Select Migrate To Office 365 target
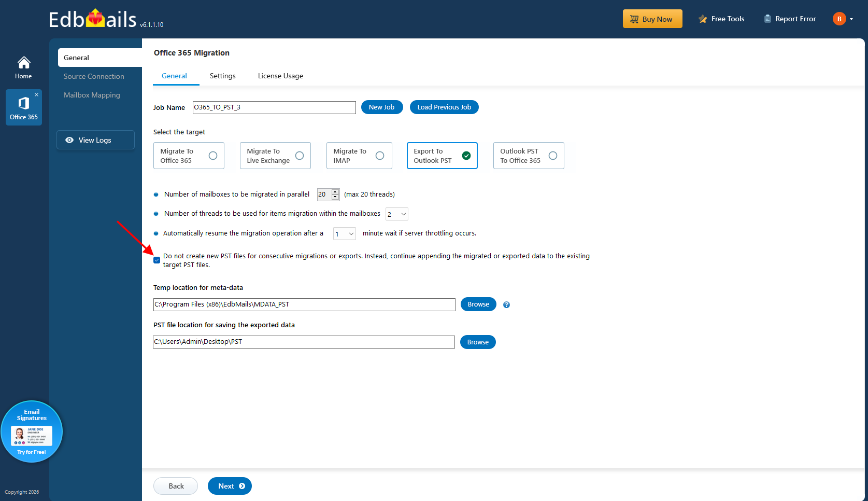The width and height of the screenshot is (868, 501). click(x=189, y=156)
